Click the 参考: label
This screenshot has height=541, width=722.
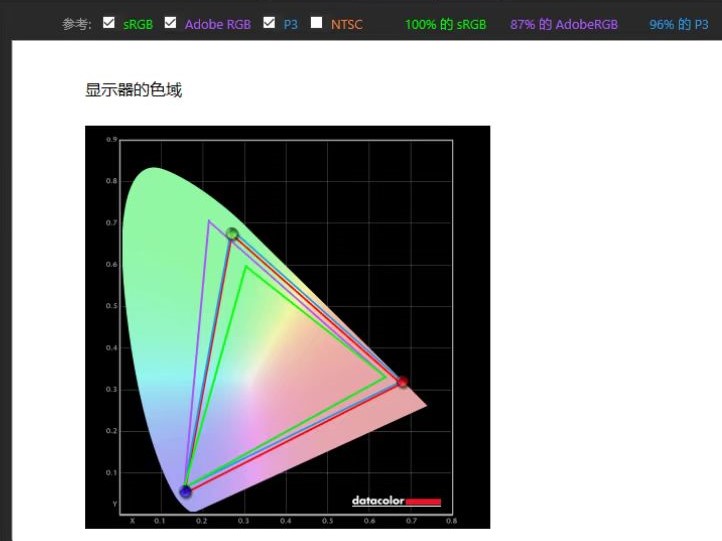pos(77,24)
